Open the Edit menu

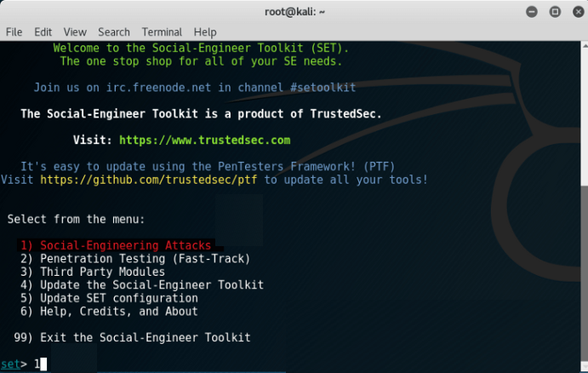point(43,32)
